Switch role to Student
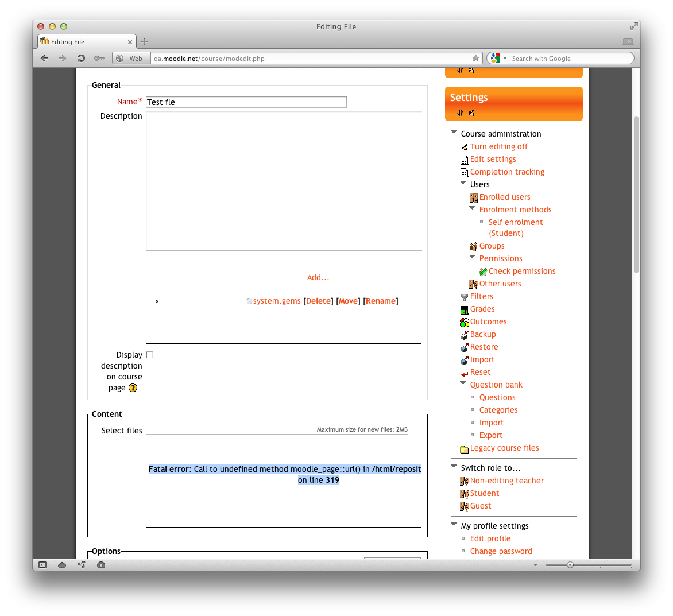The height and width of the screenshot is (616, 673). [485, 493]
